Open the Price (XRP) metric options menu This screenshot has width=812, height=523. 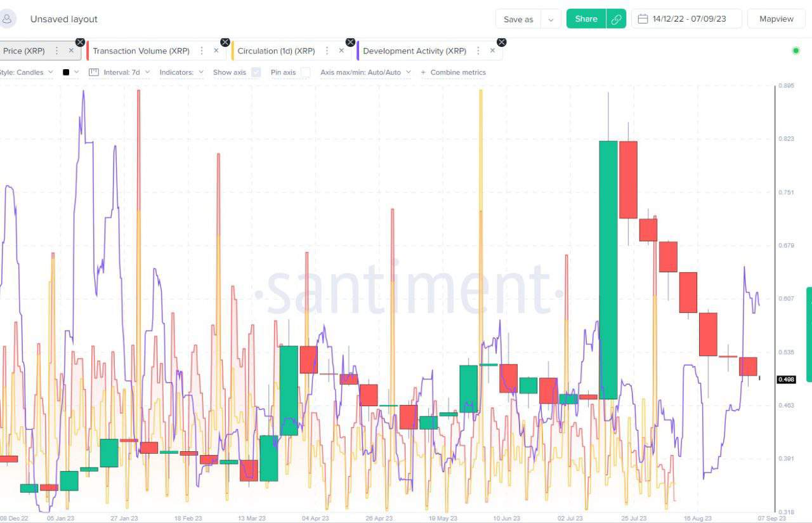coord(56,50)
